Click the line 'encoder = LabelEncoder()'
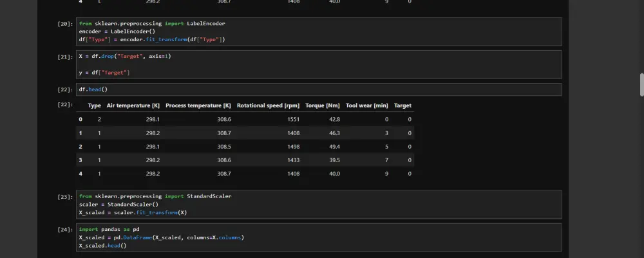The image size is (644, 258). tap(117, 32)
